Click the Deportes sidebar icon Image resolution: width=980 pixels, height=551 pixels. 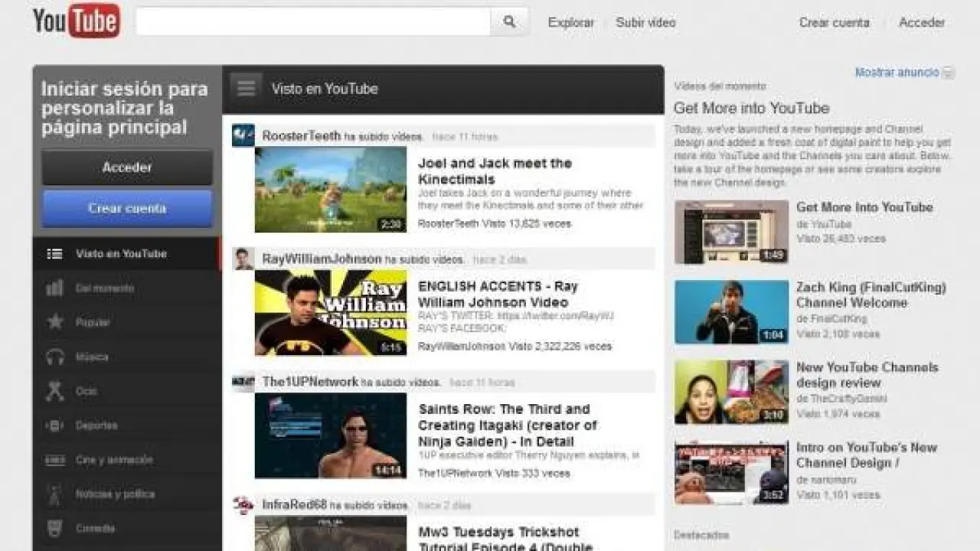click(x=55, y=425)
